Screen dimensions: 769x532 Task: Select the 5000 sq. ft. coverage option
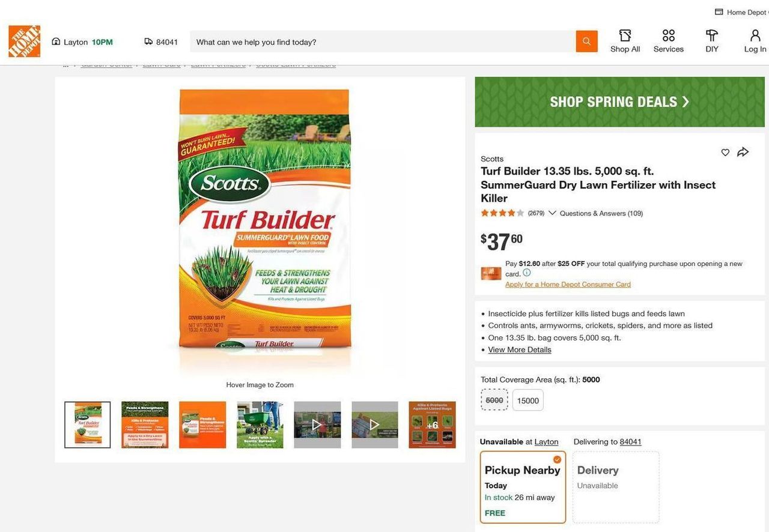494,400
